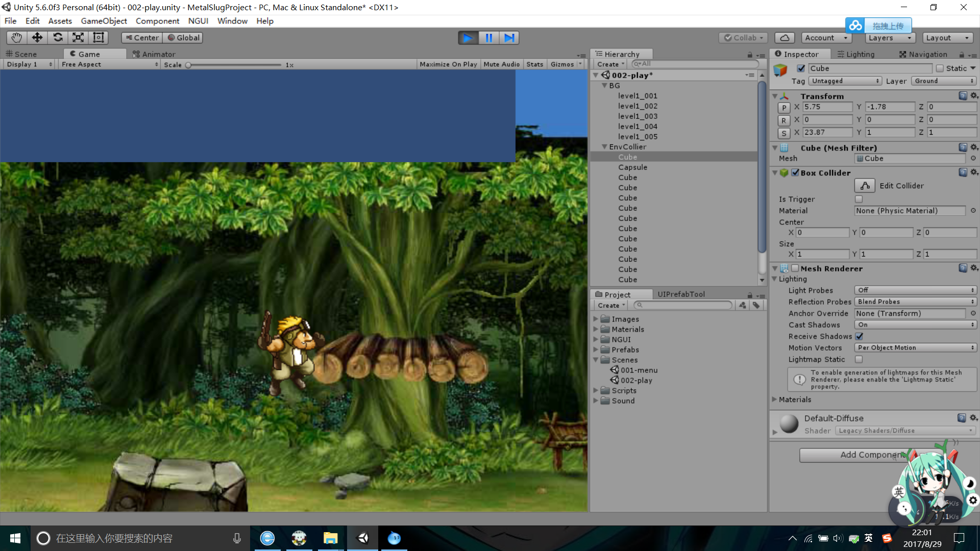
Task: Select the Move tool
Action: click(37, 38)
